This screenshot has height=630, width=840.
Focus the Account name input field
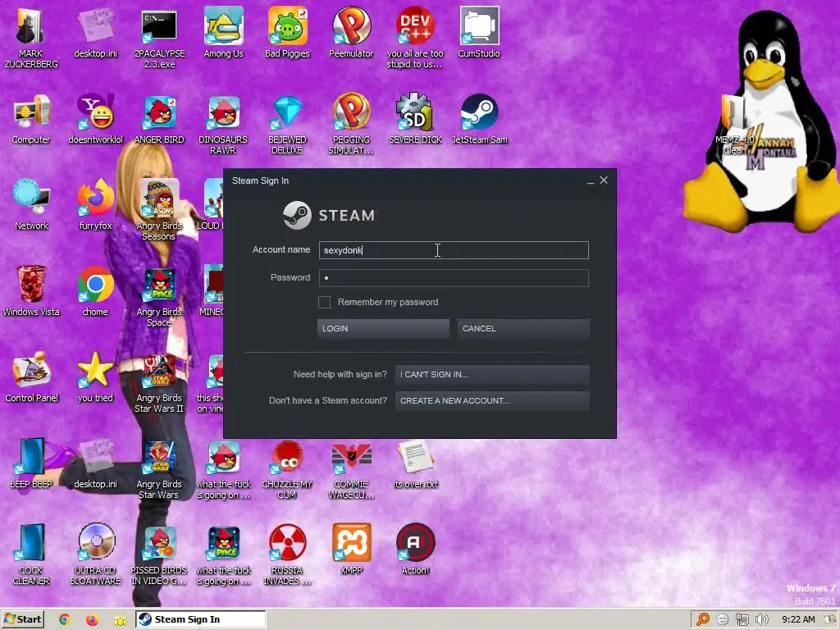coord(454,250)
